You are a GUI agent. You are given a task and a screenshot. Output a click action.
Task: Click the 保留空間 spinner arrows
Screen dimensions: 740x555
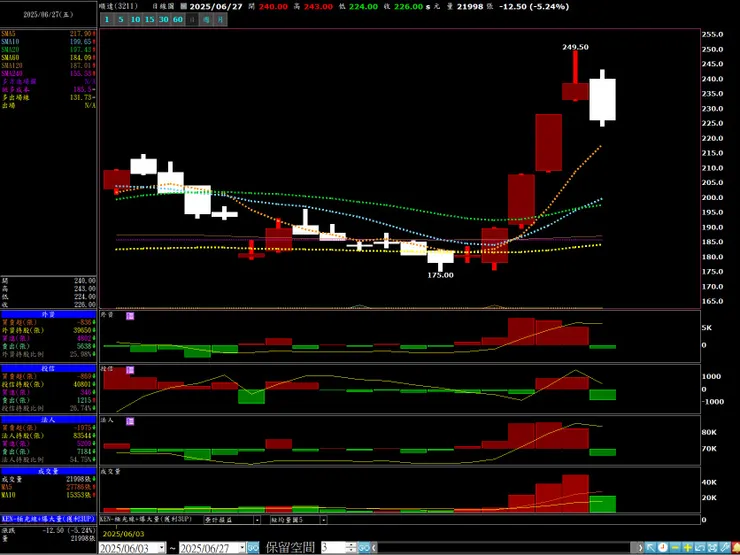(351, 548)
